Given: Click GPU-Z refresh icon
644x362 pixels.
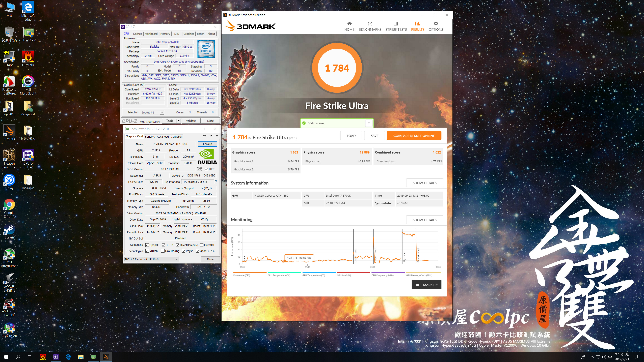Looking at the screenshot, I should pos(211,136).
